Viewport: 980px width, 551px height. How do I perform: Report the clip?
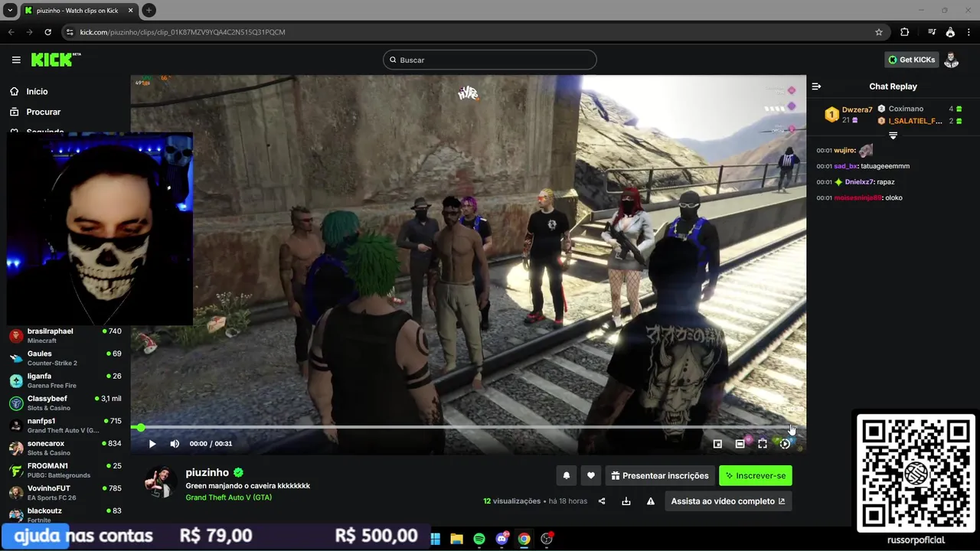tap(651, 501)
